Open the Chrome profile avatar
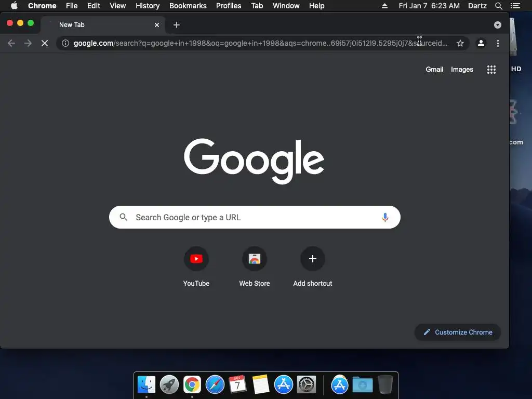Viewport: 532px width, 399px height. click(x=481, y=43)
